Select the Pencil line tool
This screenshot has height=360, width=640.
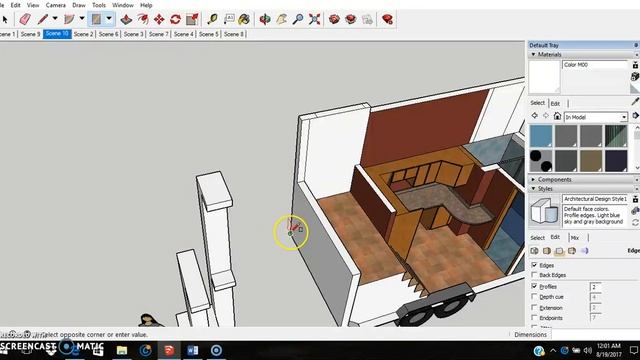43,19
